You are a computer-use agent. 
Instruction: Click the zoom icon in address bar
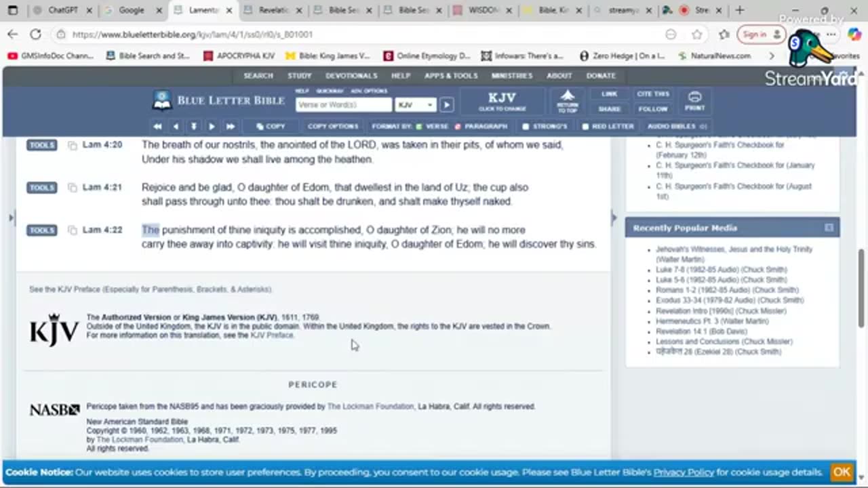pos(671,35)
